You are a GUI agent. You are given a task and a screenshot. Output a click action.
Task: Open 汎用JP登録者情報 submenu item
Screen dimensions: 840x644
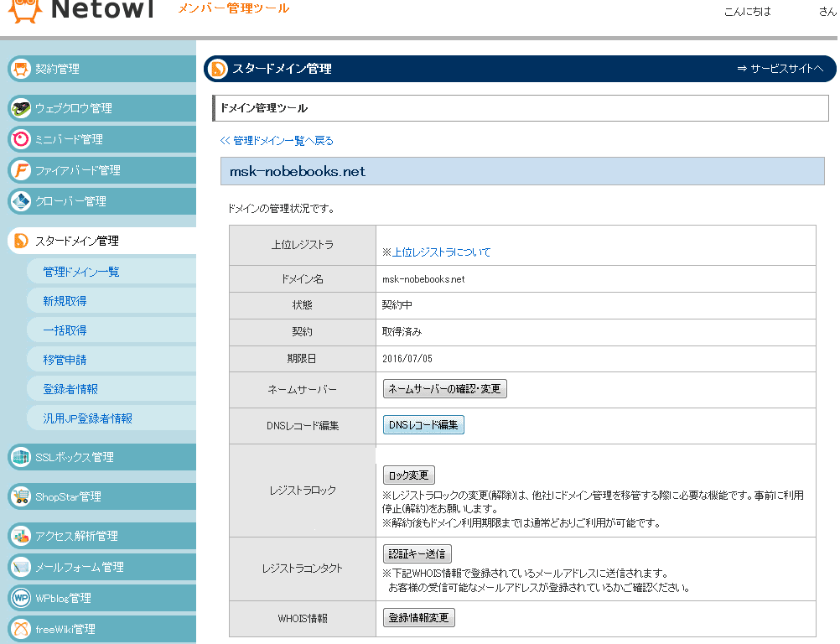pyautogui.click(x=111, y=418)
